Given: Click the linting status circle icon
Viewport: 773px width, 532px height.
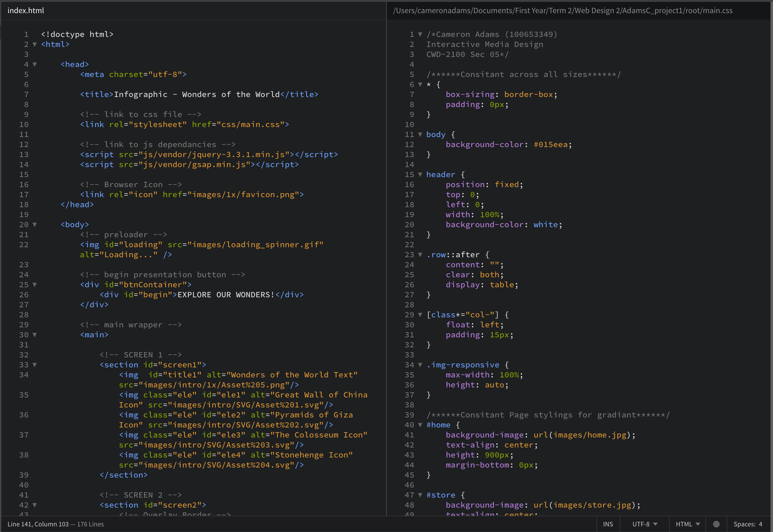Looking at the screenshot, I should tap(716, 524).
